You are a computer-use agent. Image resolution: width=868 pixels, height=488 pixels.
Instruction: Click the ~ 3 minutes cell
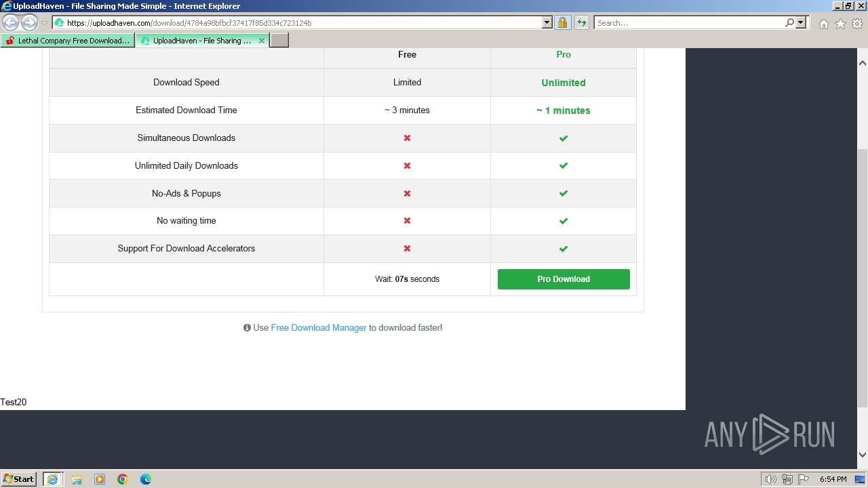point(407,110)
